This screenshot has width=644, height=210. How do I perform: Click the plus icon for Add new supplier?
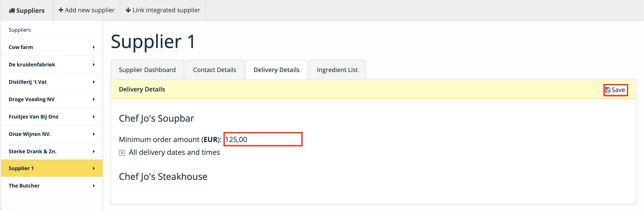click(61, 10)
